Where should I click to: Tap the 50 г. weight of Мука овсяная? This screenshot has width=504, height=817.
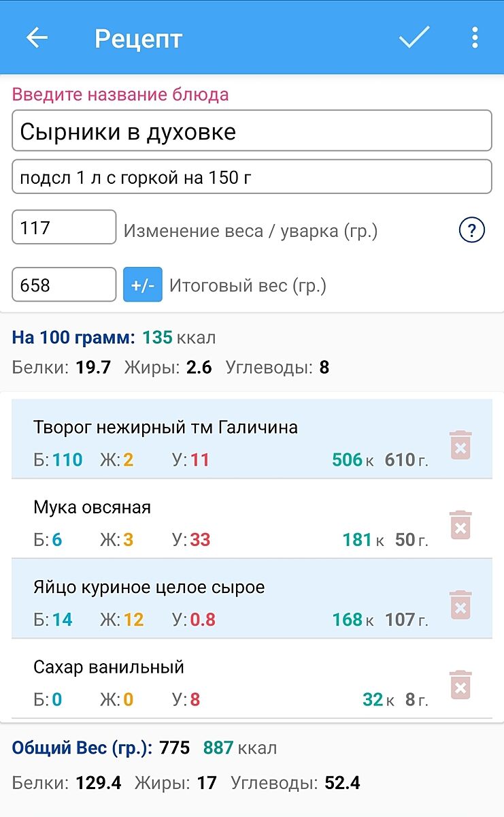click(411, 540)
